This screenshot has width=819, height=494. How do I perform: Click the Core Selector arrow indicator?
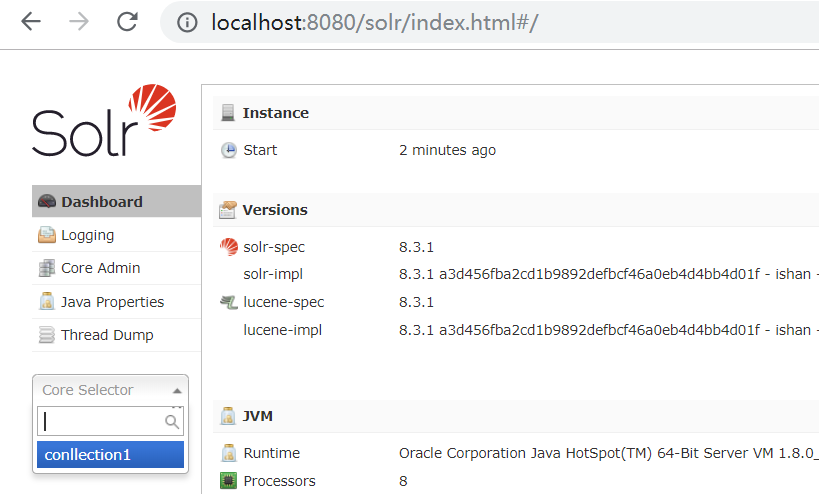177,391
